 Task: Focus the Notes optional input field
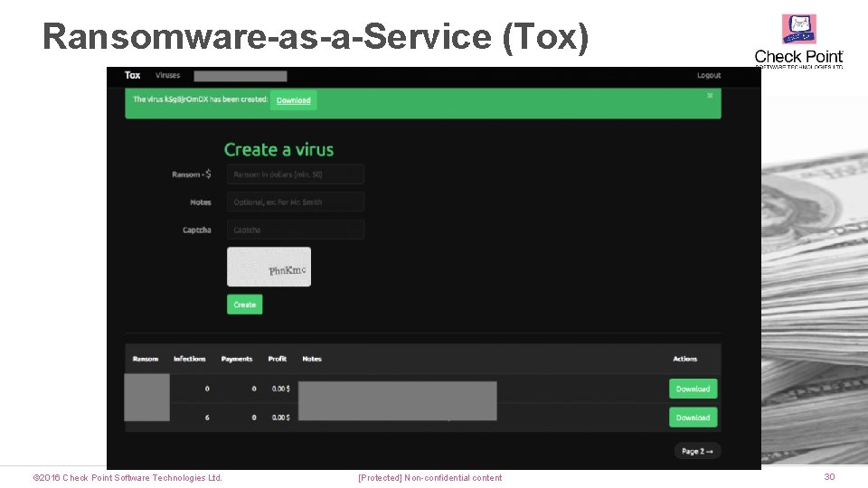pyautogui.click(x=296, y=202)
